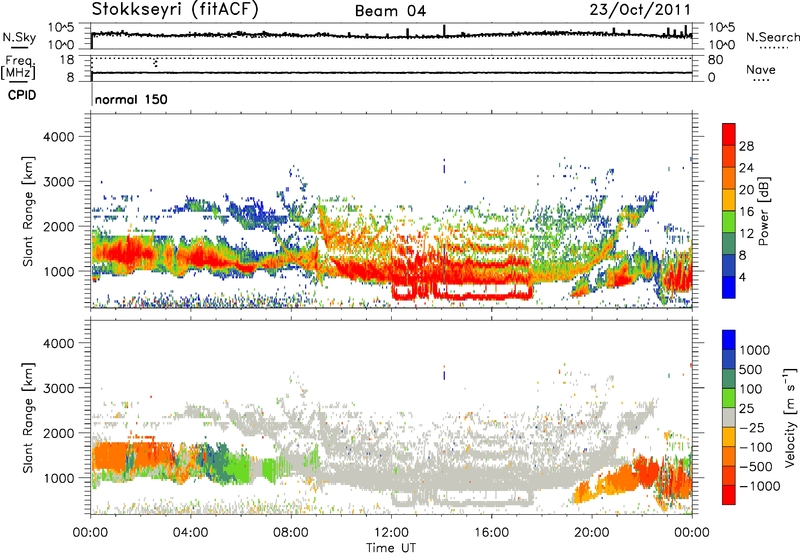Click the '20:00' time axis tick label
This screenshot has width=800, height=554.
coord(591,533)
